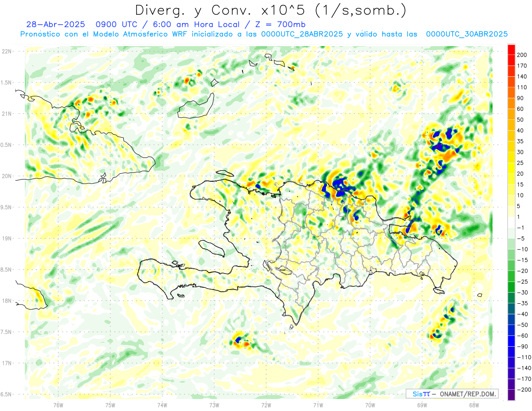The width and height of the screenshot is (532, 411).
Task: Click the "-25" legend value
Action: point(521,282)
